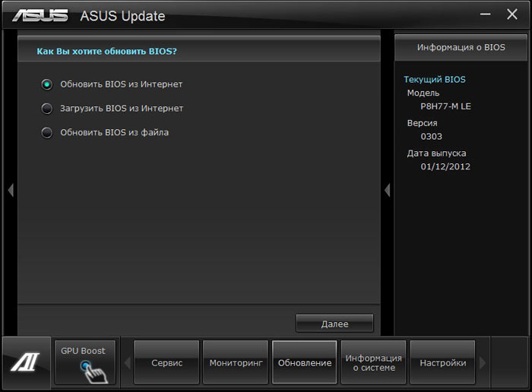
Task: Click the 'Версия' label
Action: tap(422, 123)
